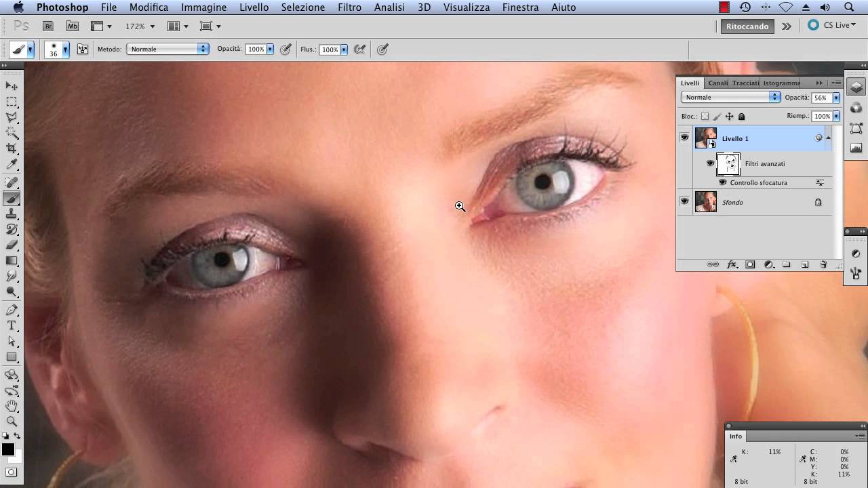Open Riemp. fill 100% dropdown arrow
The width and height of the screenshot is (868, 488).
(836, 117)
